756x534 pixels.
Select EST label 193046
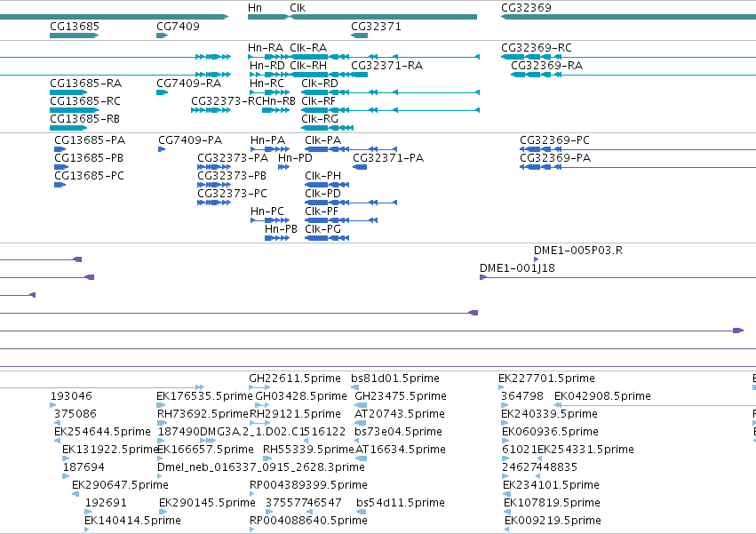pyautogui.click(x=71, y=396)
